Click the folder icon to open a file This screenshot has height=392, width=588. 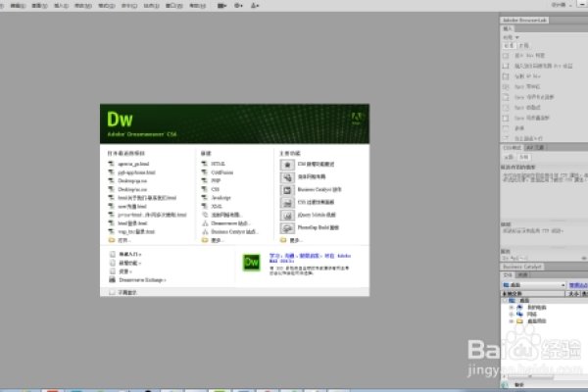click(112, 240)
